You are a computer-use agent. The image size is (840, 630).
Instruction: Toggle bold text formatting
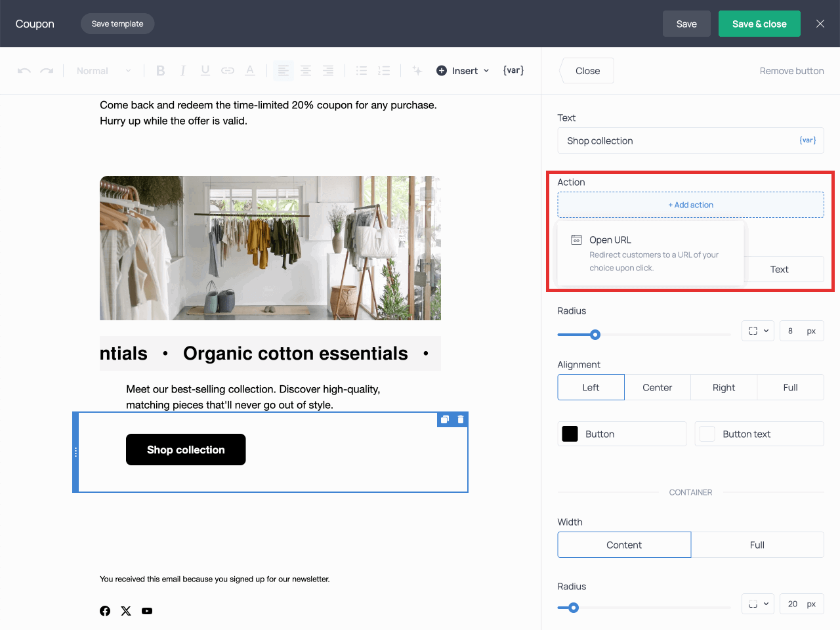[x=160, y=71]
